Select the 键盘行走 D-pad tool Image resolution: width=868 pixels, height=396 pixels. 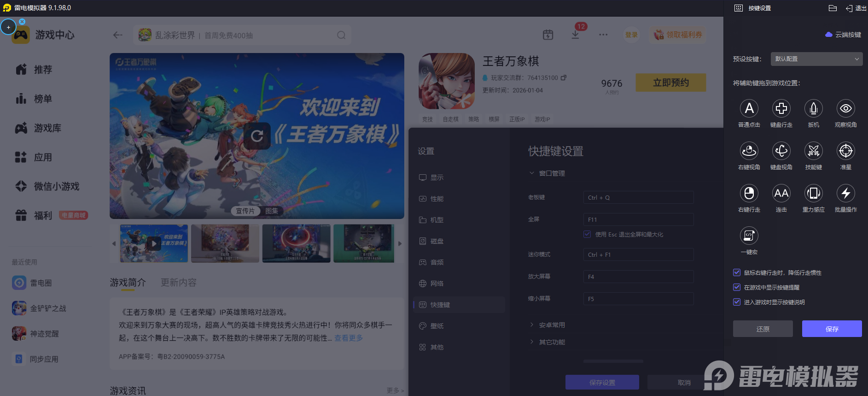coord(781,108)
